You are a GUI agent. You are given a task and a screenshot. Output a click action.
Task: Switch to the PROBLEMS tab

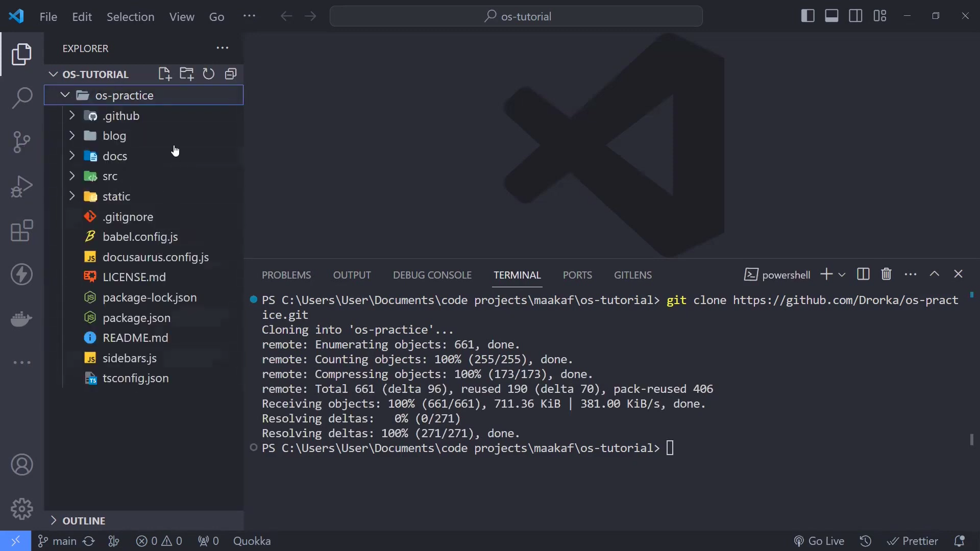pos(286,275)
